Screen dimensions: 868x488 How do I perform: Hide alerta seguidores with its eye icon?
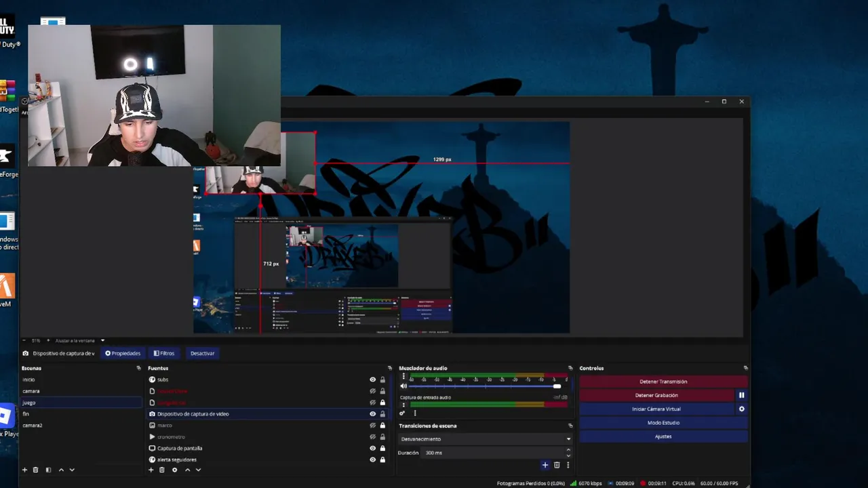pos(372,460)
